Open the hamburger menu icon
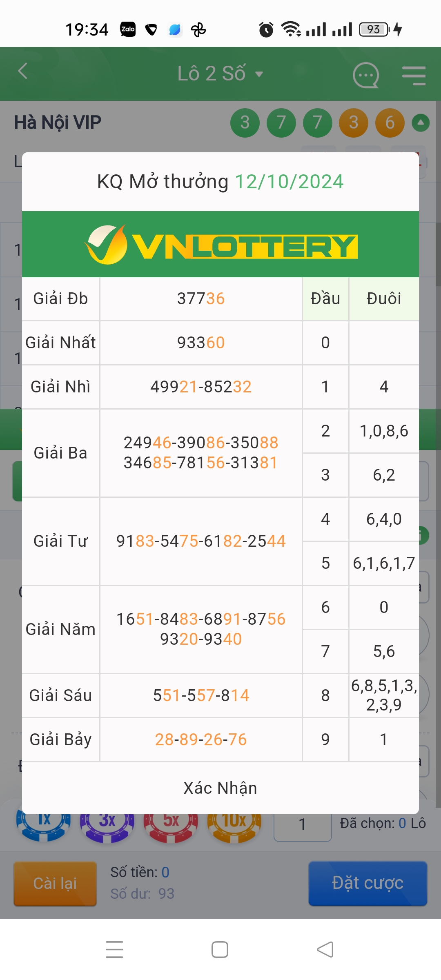 (414, 76)
